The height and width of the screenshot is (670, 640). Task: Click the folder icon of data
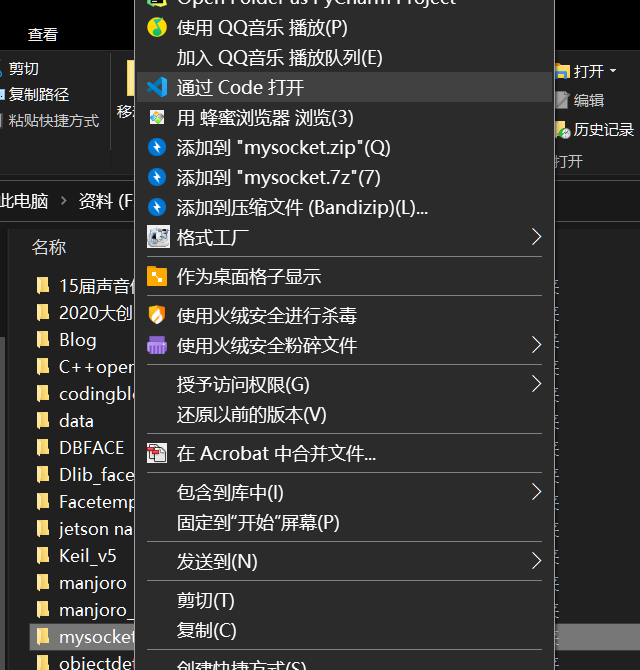click(x=43, y=421)
